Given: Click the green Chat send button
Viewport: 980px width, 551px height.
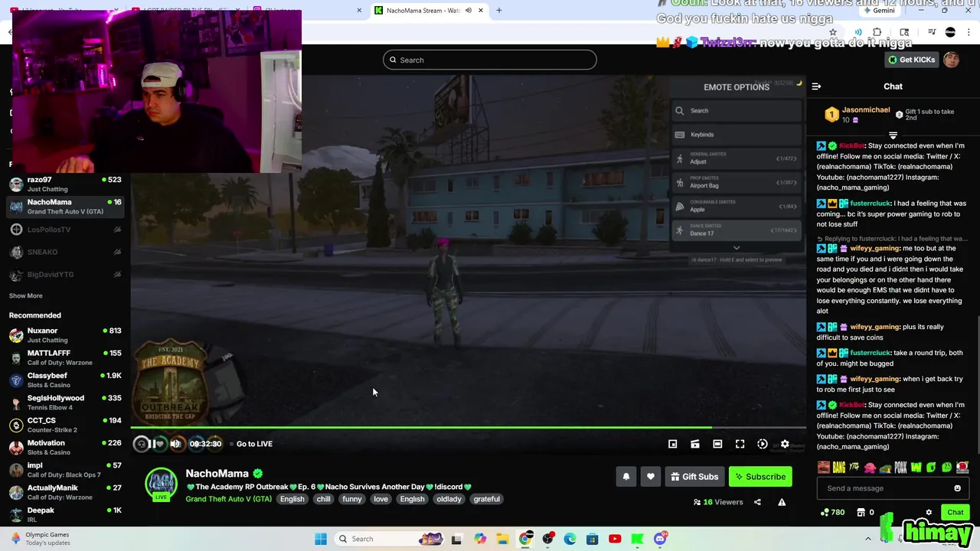Looking at the screenshot, I should pyautogui.click(x=955, y=513).
